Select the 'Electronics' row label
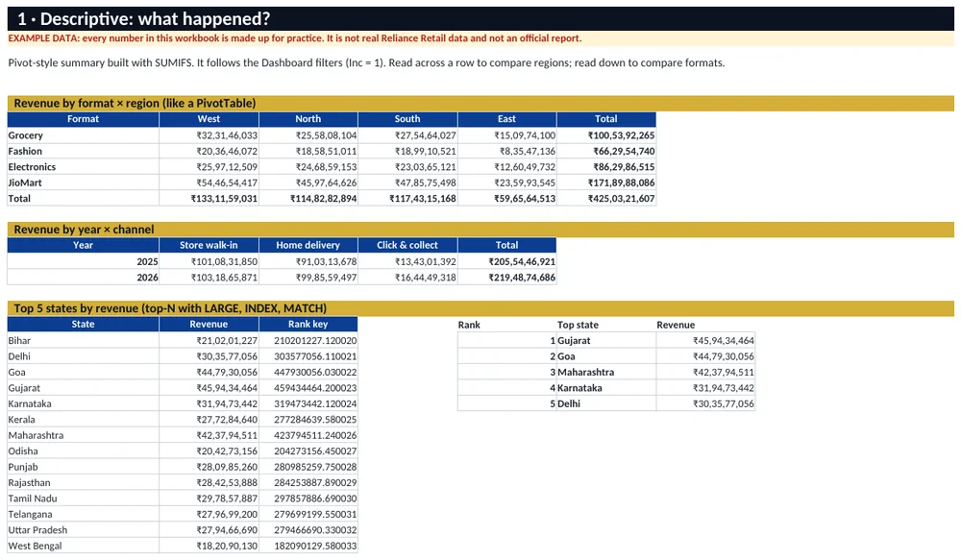 [83, 166]
